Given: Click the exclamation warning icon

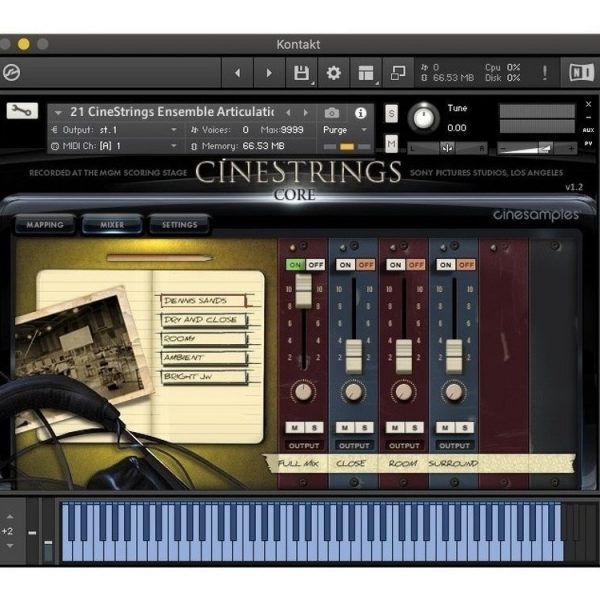Looking at the screenshot, I should [545, 72].
